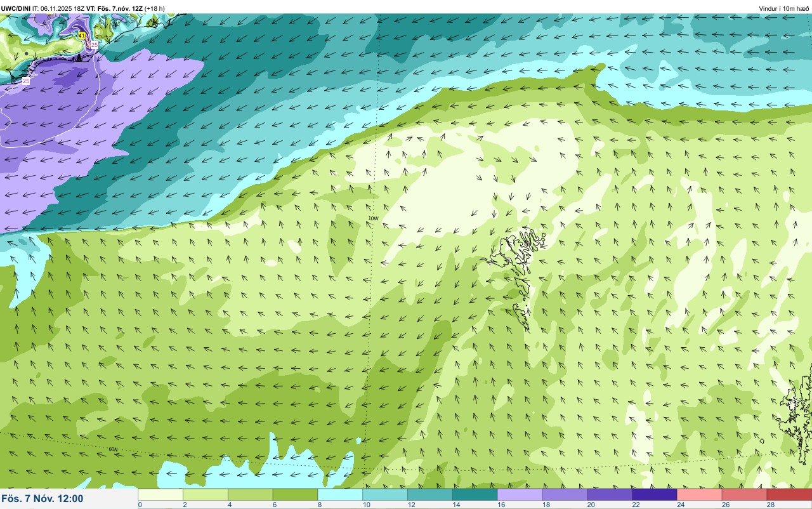Click the Vindur í 10m hæð title
Viewport: 812px width, 509px height.
click(x=784, y=8)
